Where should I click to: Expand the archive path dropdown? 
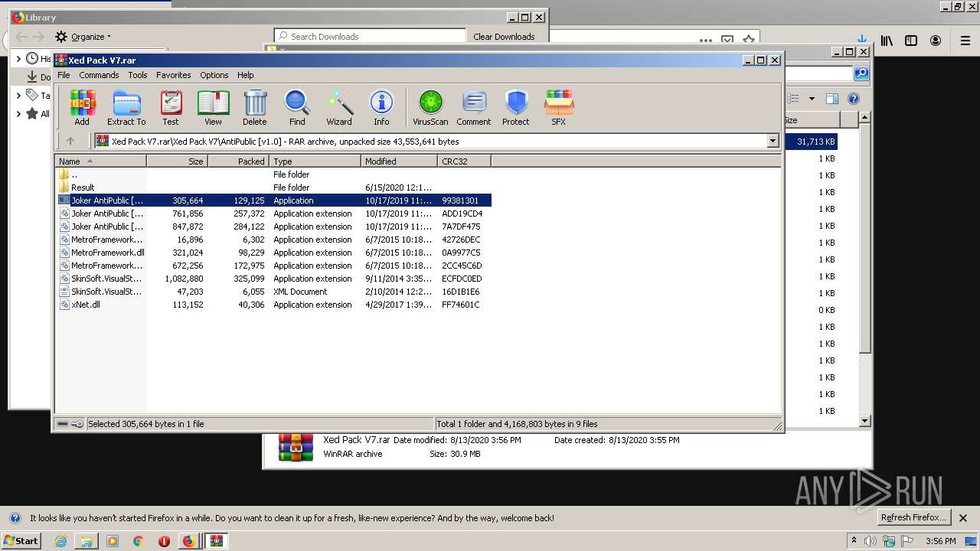[x=773, y=141]
